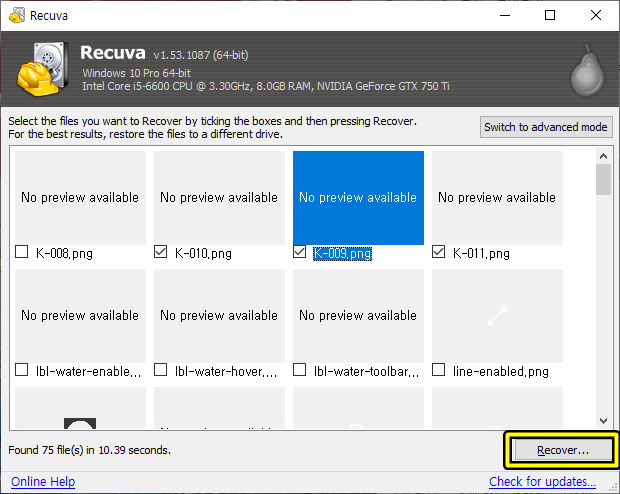This screenshot has width=620, height=494.
Task: Untick the K-011.png checkbox
Action: (x=438, y=252)
